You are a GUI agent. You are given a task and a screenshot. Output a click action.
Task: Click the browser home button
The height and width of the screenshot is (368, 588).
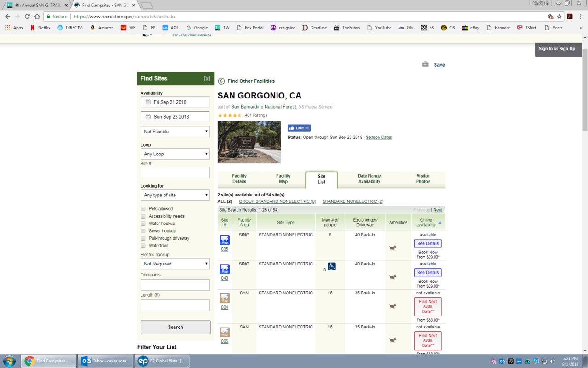37,16
